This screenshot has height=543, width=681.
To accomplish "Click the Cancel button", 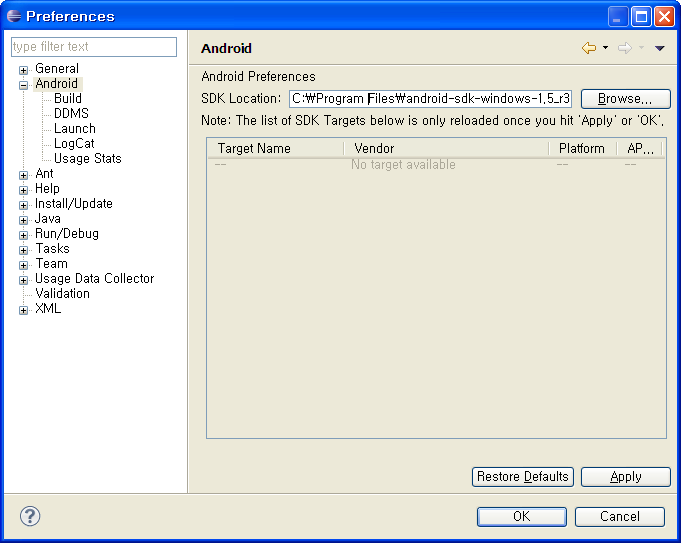I will tap(620, 517).
